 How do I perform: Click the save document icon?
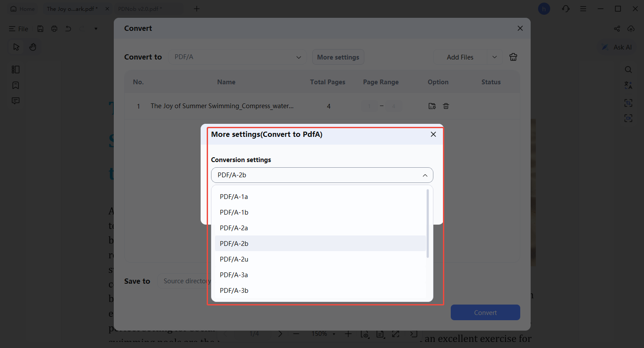[x=40, y=28]
